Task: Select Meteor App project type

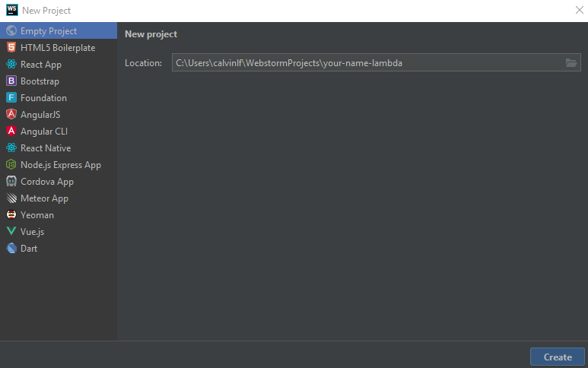Action: 59,198
